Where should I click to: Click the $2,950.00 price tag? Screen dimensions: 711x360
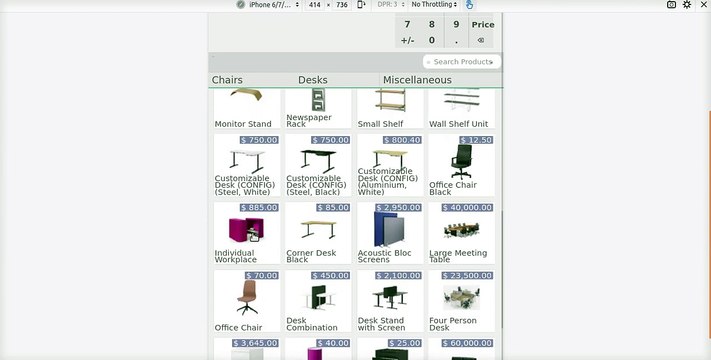tap(399, 208)
